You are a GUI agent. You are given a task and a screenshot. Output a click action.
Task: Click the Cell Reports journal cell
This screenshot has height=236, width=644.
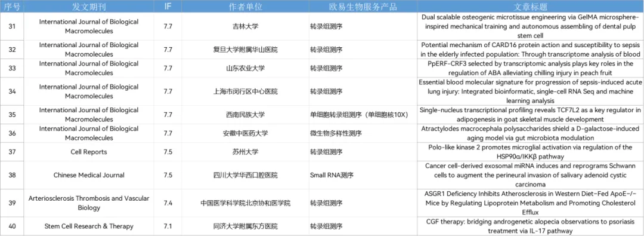point(89,152)
